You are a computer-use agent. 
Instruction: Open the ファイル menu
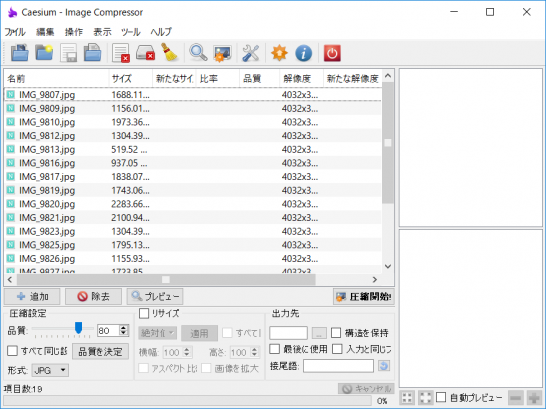tap(15, 32)
